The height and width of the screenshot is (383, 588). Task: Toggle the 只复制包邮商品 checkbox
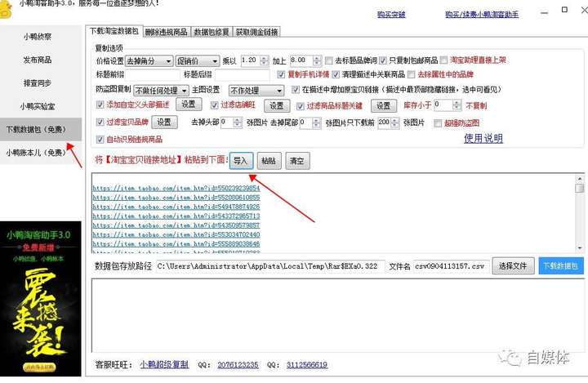[x=382, y=60]
